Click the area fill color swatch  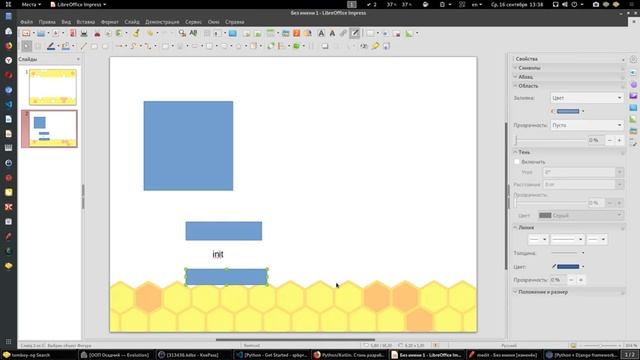click(568, 111)
